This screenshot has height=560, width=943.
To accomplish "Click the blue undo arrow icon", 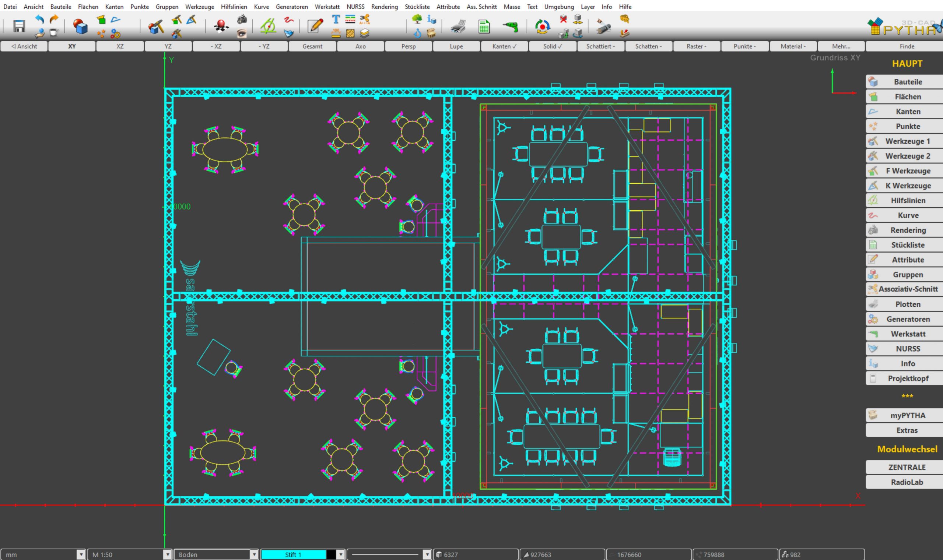I will pos(39,19).
